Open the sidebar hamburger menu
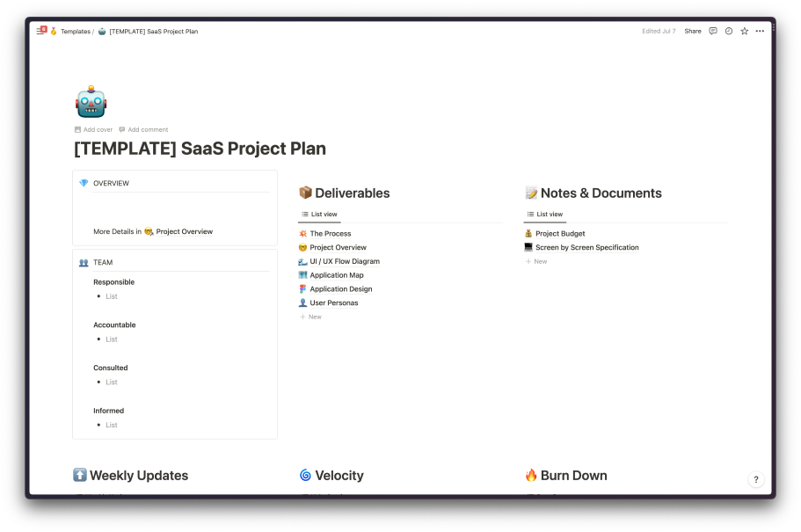 point(40,32)
